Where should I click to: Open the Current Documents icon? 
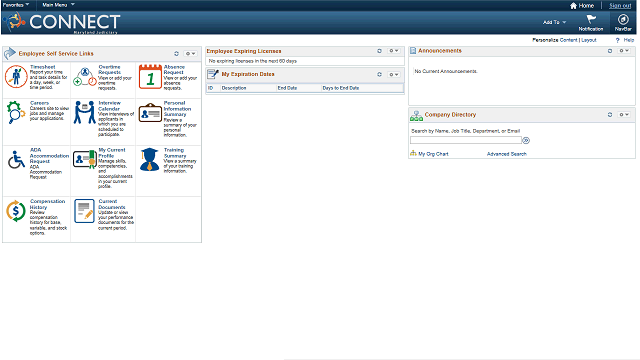(84, 211)
